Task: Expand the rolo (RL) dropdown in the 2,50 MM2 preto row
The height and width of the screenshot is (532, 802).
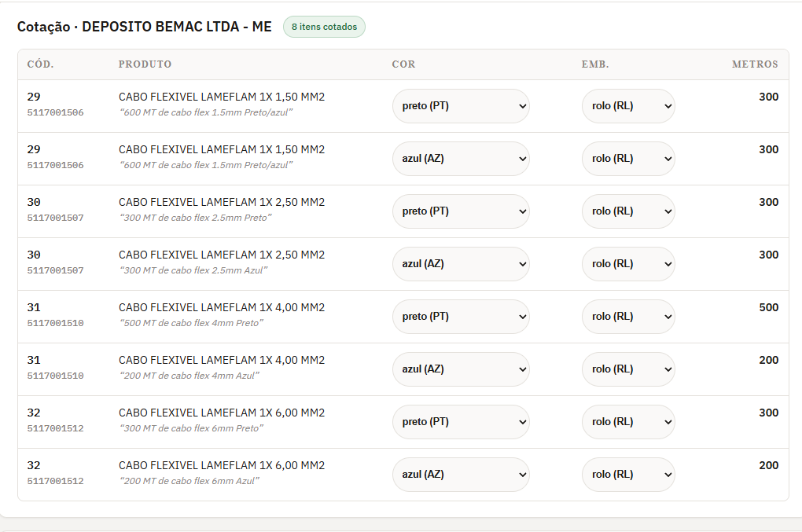Action: tap(628, 211)
